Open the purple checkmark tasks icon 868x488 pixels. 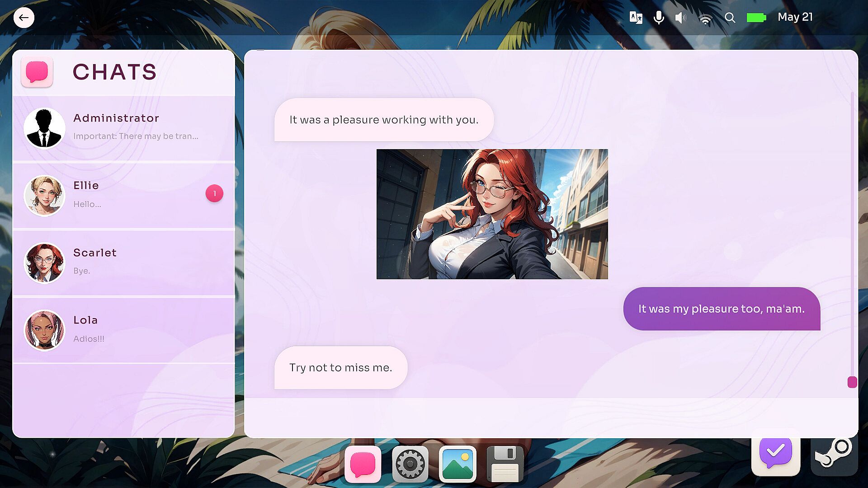click(775, 452)
